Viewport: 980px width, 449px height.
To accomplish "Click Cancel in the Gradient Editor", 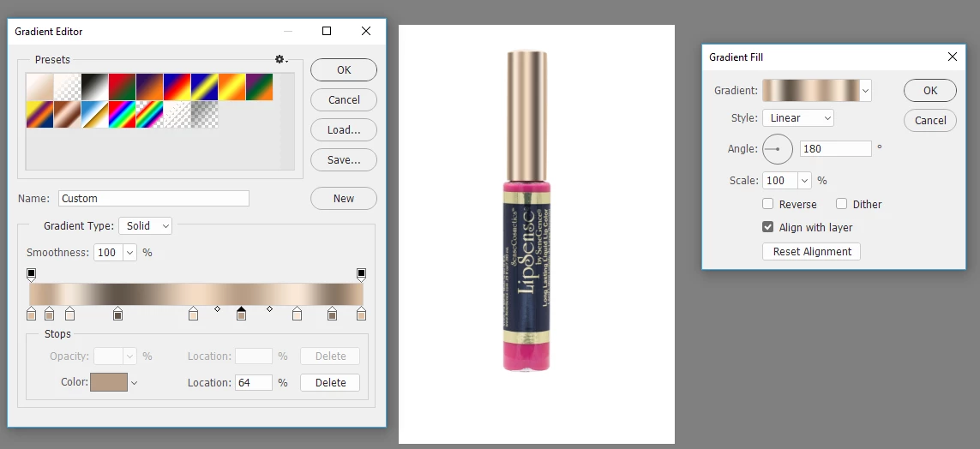I will pos(344,100).
